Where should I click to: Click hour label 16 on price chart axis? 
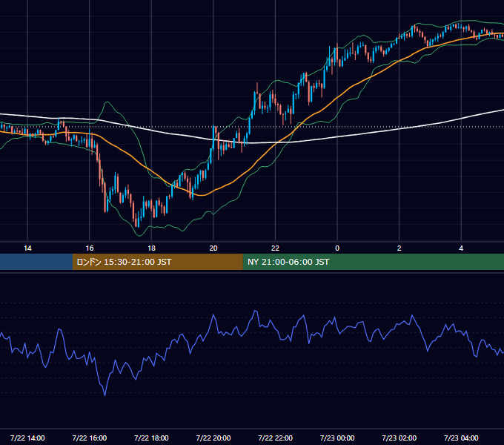tap(90, 248)
